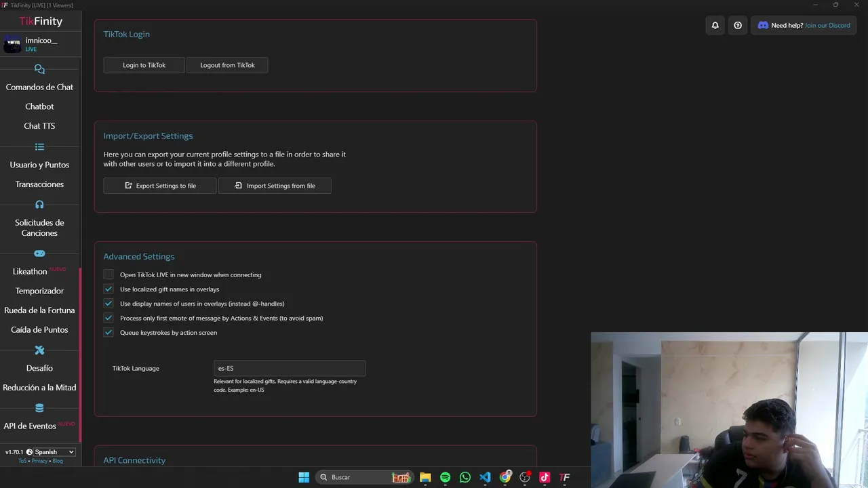Open Google Chrome from taskbar

[x=505, y=477]
